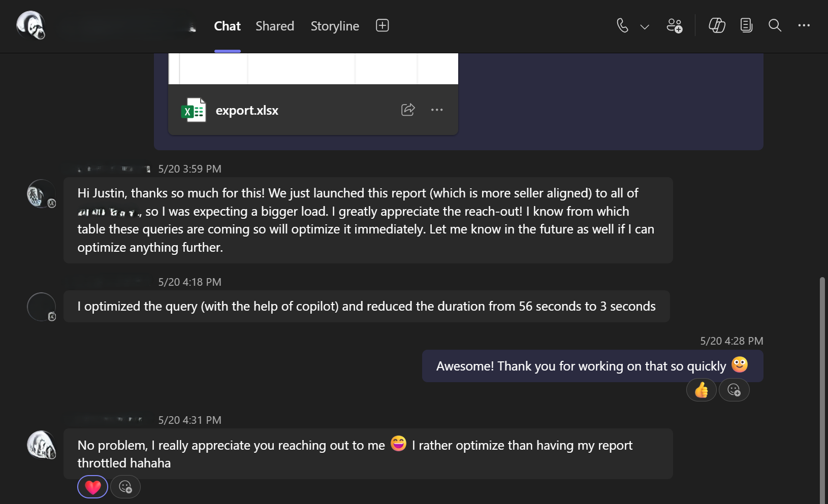The width and height of the screenshot is (828, 504).
Task: Open the notes icon in header
Action: [746, 25]
